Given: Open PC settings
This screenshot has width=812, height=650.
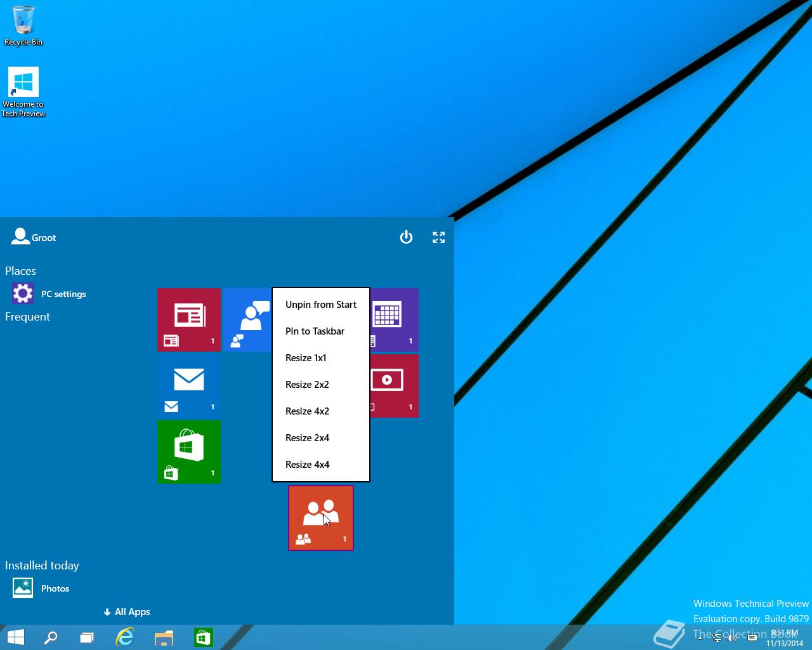Looking at the screenshot, I should pyautogui.click(x=49, y=294).
